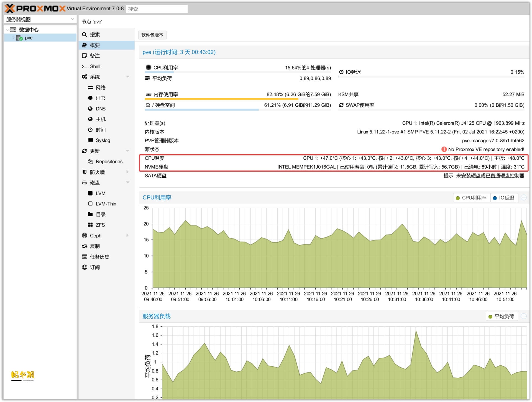The image size is (532, 402).
Task: Click the Shell terminal icon
Action: 84,66
